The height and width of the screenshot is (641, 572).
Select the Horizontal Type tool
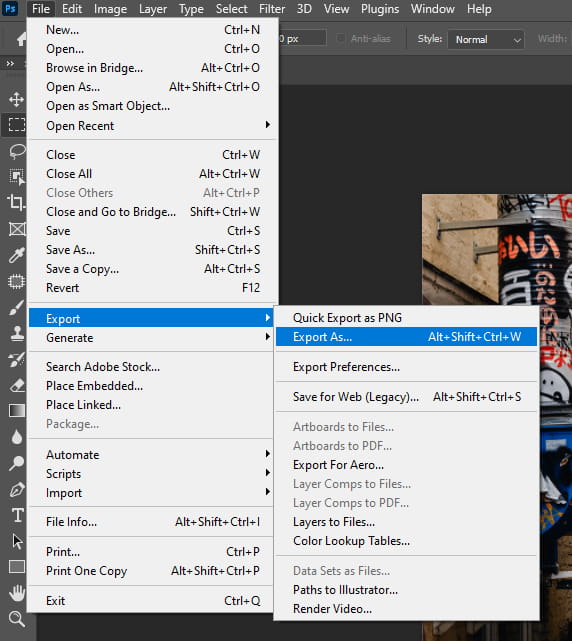point(18,515)
